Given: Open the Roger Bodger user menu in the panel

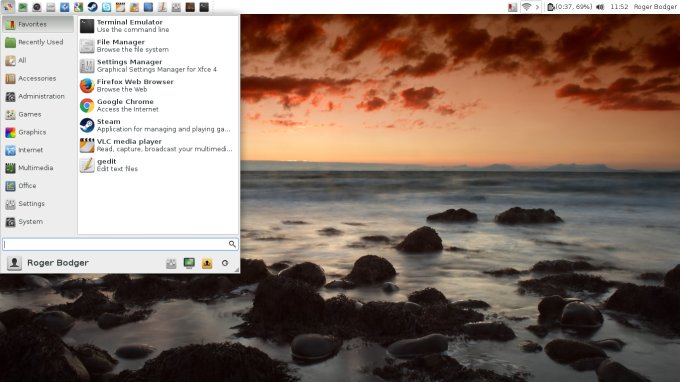Looking at the screenshot, I should (655, 7).
